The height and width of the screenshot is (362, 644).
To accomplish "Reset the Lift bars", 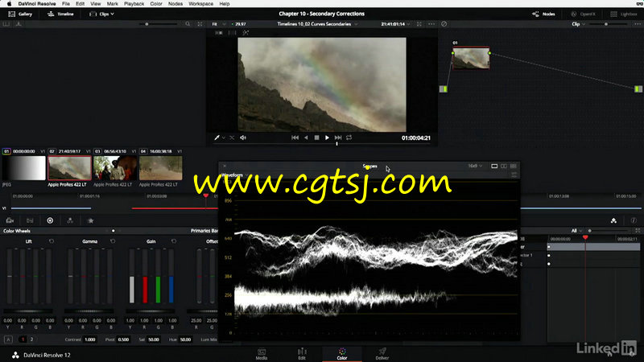I will point(52,241).
